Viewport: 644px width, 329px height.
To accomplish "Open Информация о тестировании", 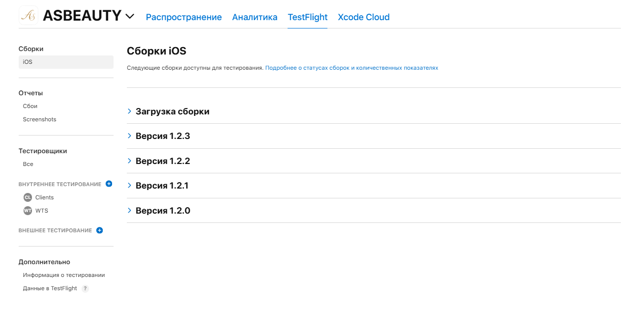I will click(x=64, y=275).
